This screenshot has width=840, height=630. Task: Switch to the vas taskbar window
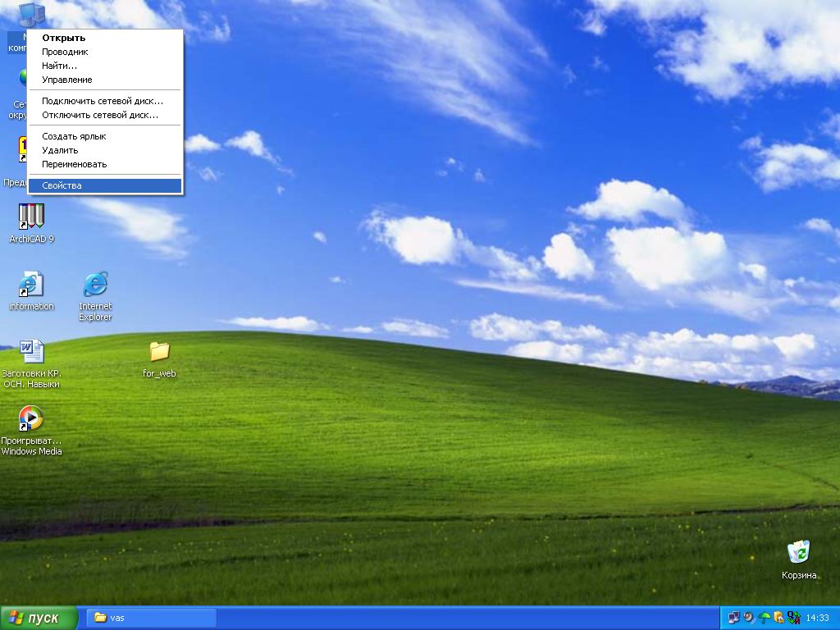152,618
